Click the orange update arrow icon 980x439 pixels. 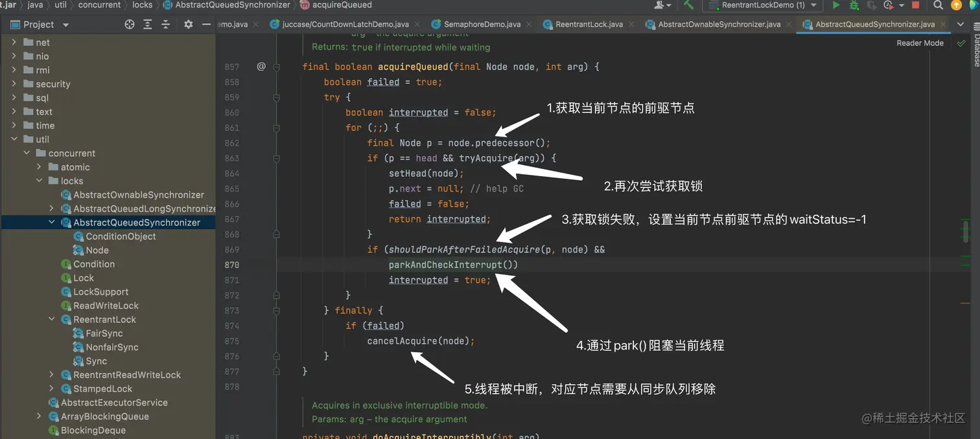coord(956,5)
